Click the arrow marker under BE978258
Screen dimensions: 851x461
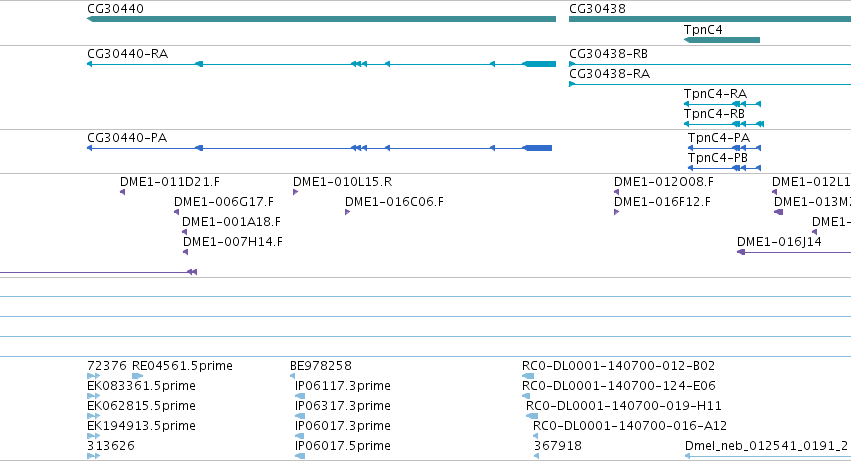pos(293,376)
